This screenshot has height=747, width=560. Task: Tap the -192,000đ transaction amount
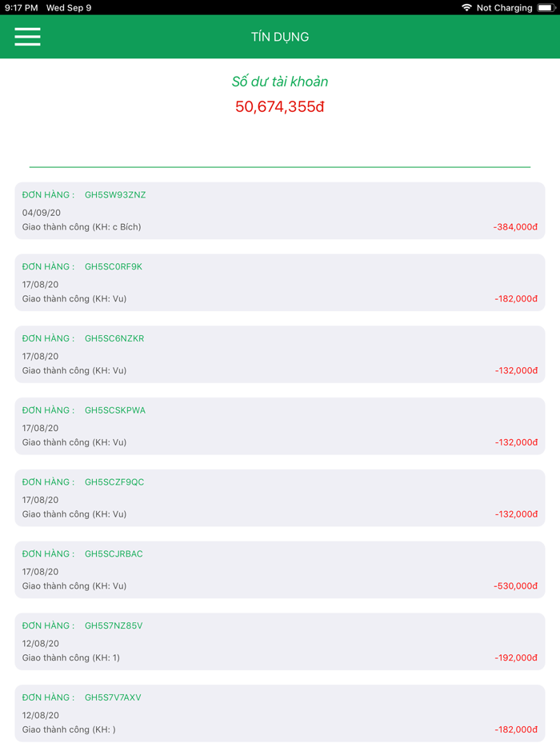[x=515, y=658]
